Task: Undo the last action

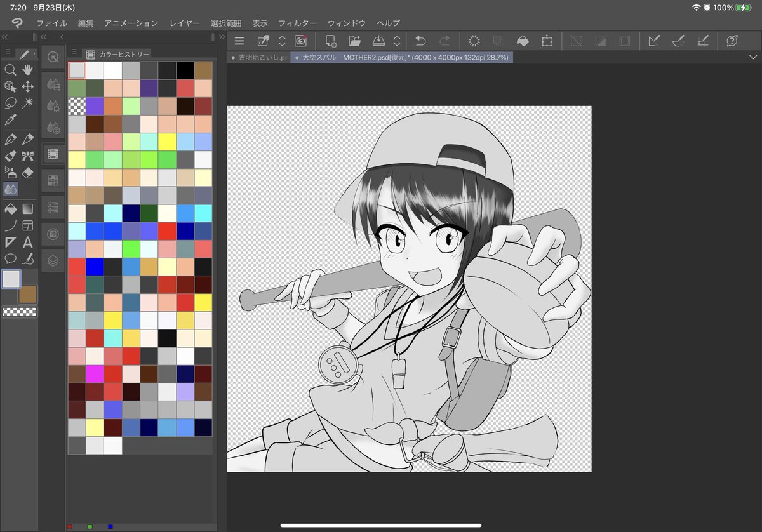Action: (x=420, y=41)
